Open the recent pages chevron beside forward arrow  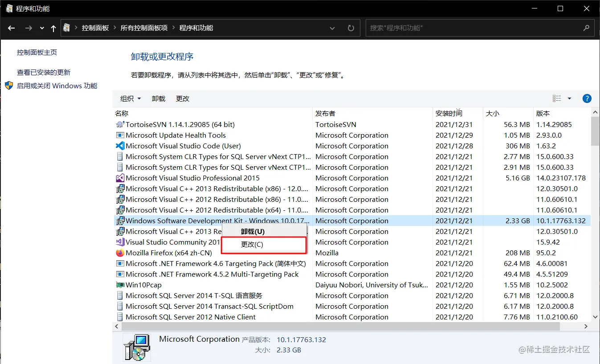[41, 28]
